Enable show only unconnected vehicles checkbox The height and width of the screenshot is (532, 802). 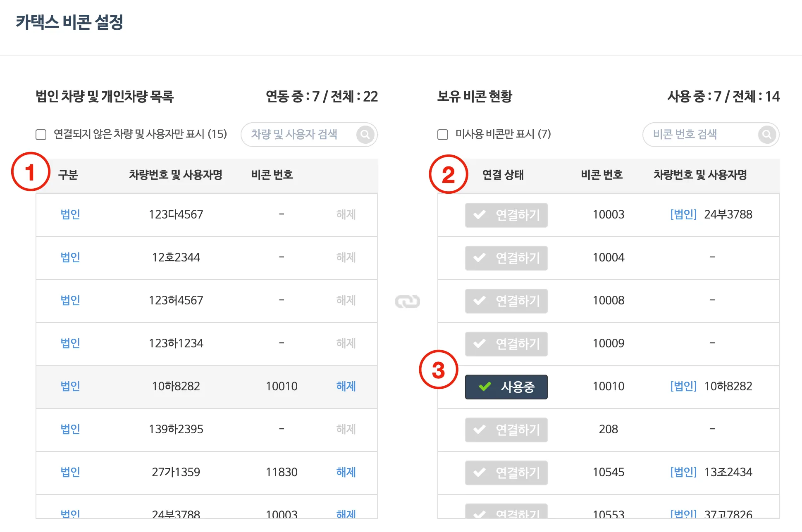pos(41,135)
